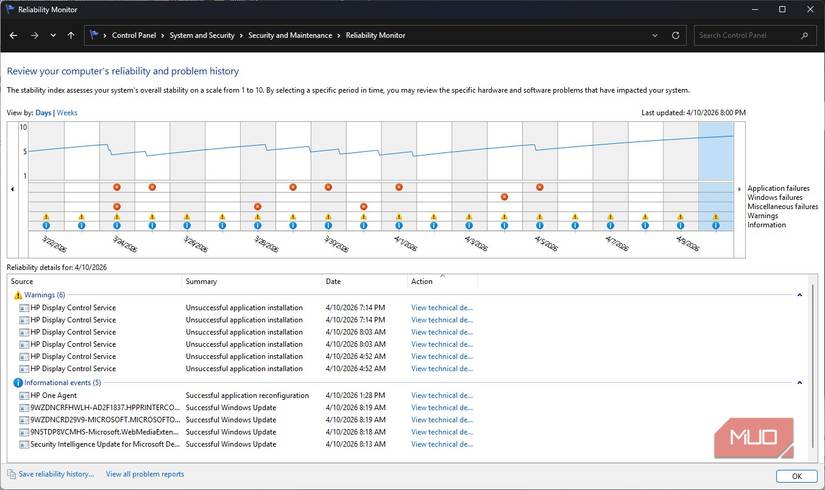
Task: Click the information icon for 4/5/2026
Action: pyautogui.click(x=540, y=225)
